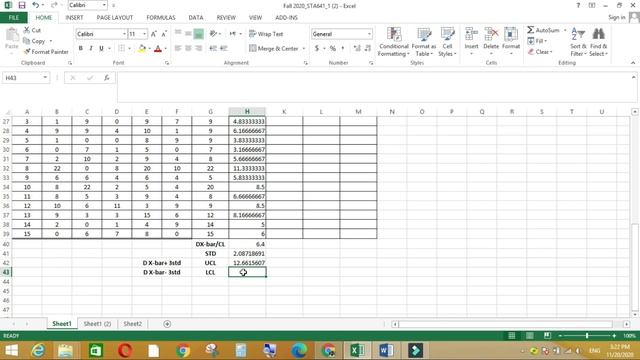Click the zoom slider handle in the status bar

[x=587, y=336]
